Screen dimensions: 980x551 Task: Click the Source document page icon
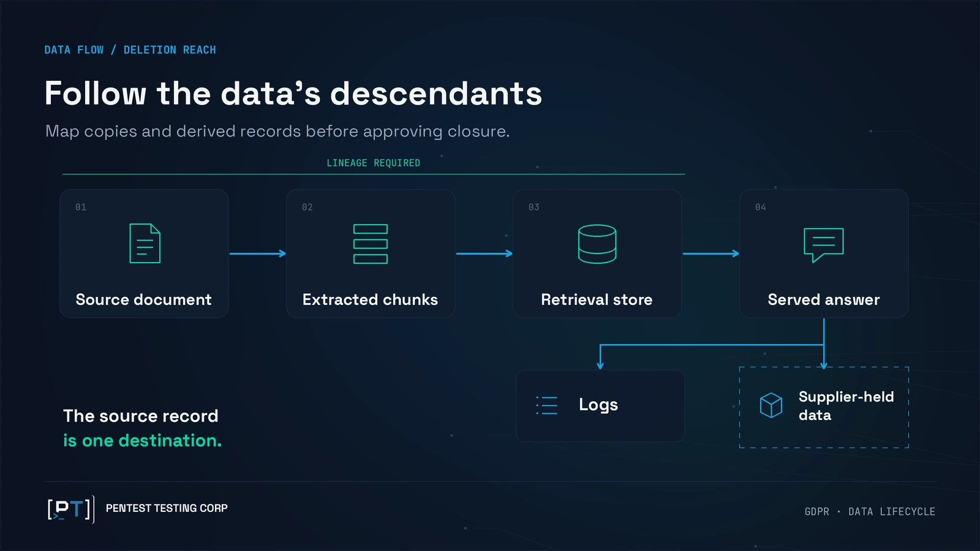[145, 244]
